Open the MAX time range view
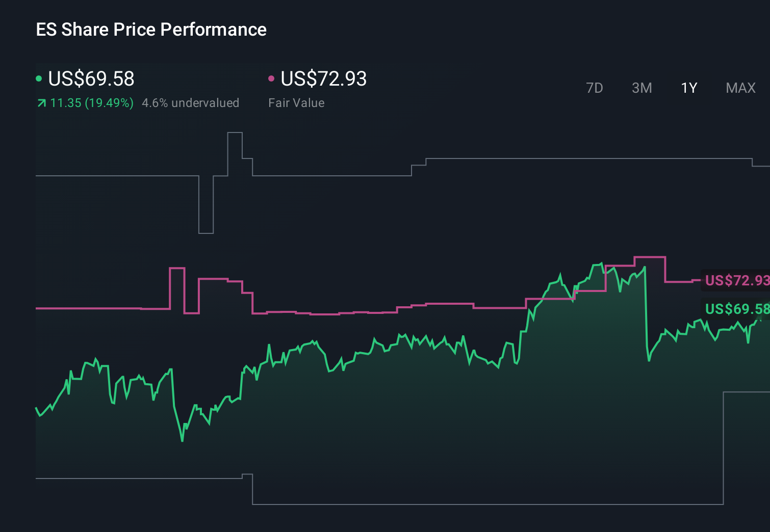Screen dimensions: 770x532 pos(740,88)
